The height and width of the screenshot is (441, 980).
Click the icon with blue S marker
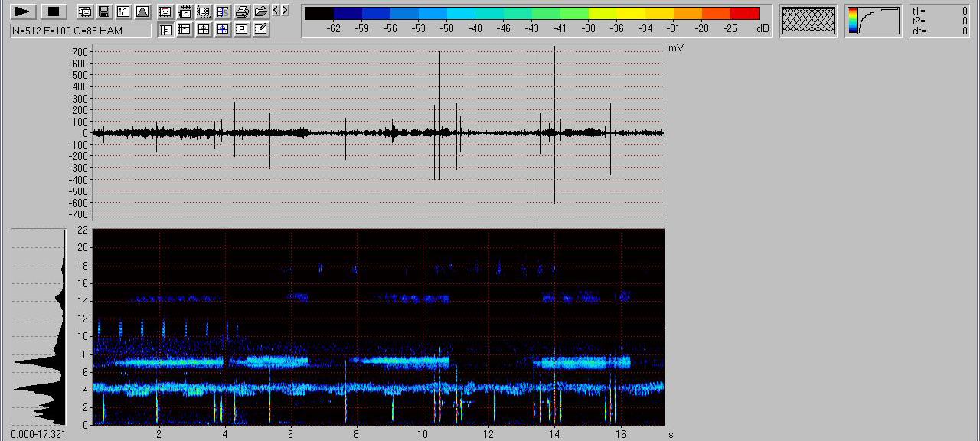coord(223,11)
